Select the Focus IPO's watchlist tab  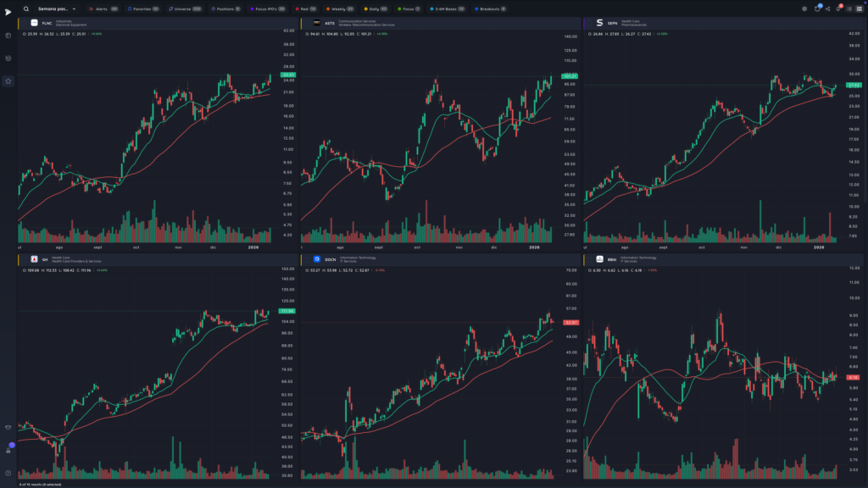(268, 8)
